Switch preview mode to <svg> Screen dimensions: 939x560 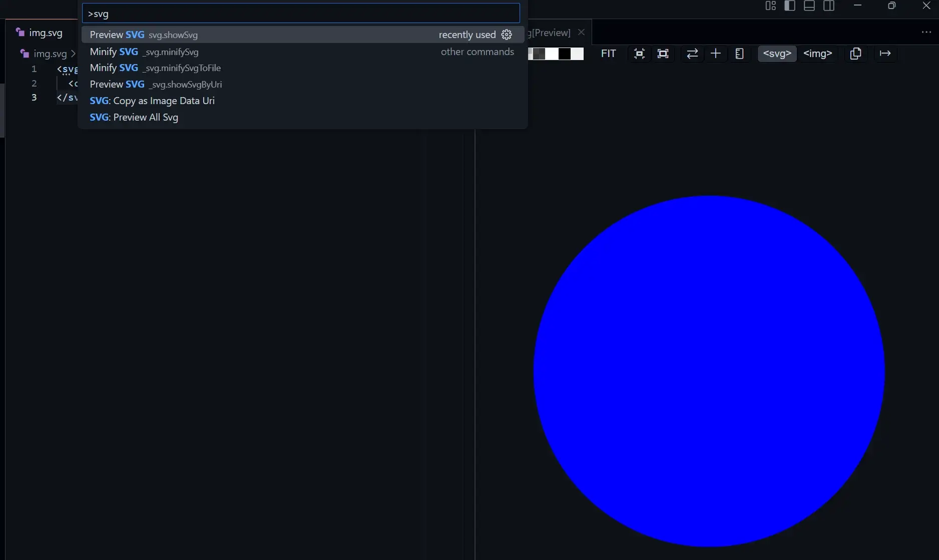tap(777, 54)
